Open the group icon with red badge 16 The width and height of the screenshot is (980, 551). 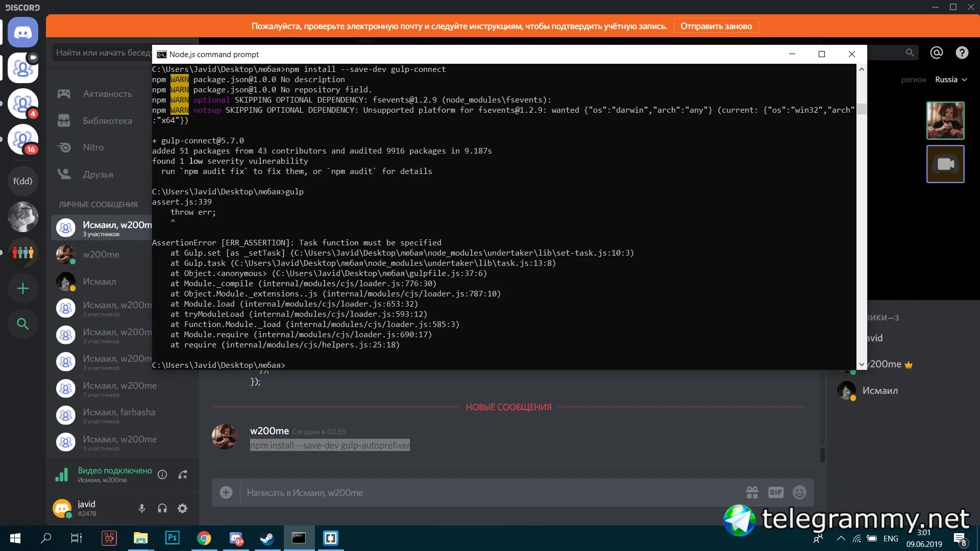[x=22, y=139]
